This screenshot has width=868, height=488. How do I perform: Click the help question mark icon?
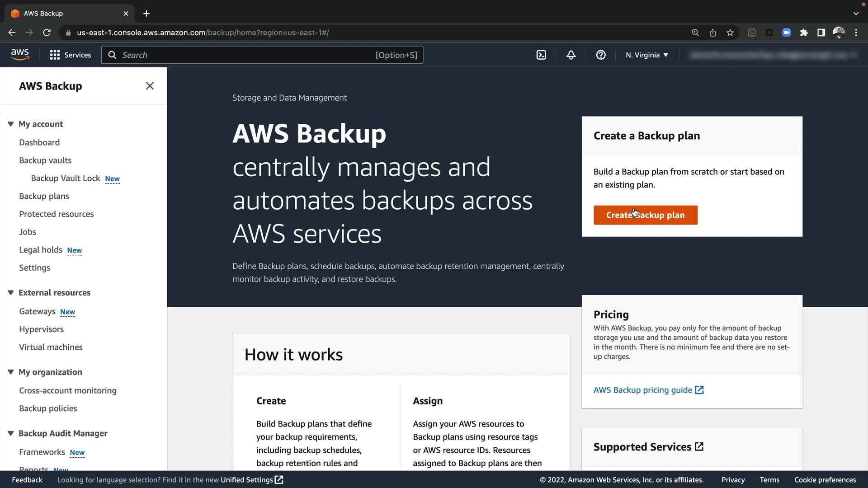point(601,55)
